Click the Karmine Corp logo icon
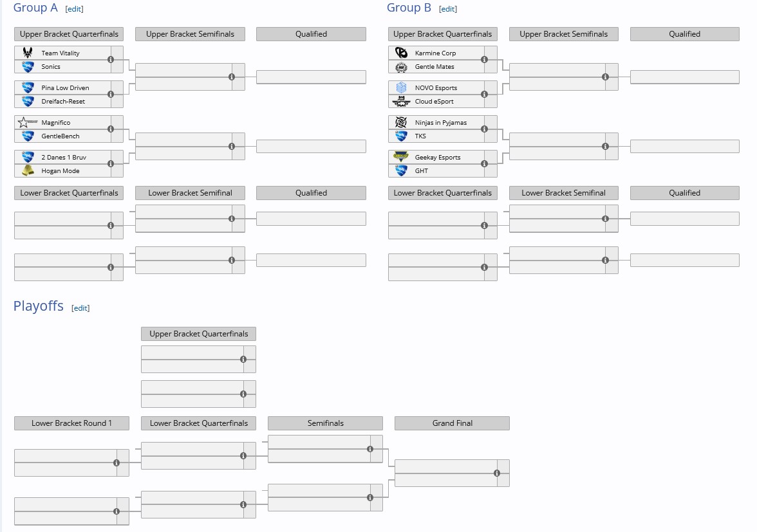757x532 pixels. (401, 53)
